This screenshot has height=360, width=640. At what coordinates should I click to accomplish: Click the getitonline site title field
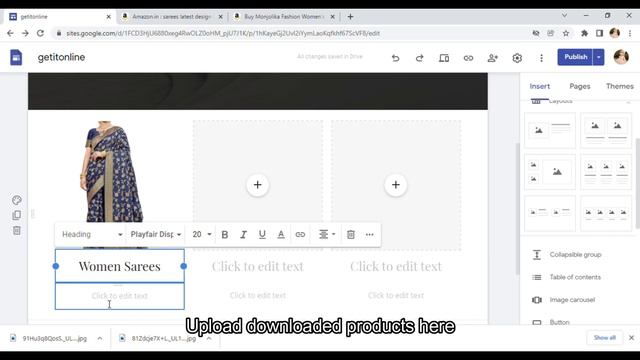coord(62,57)
